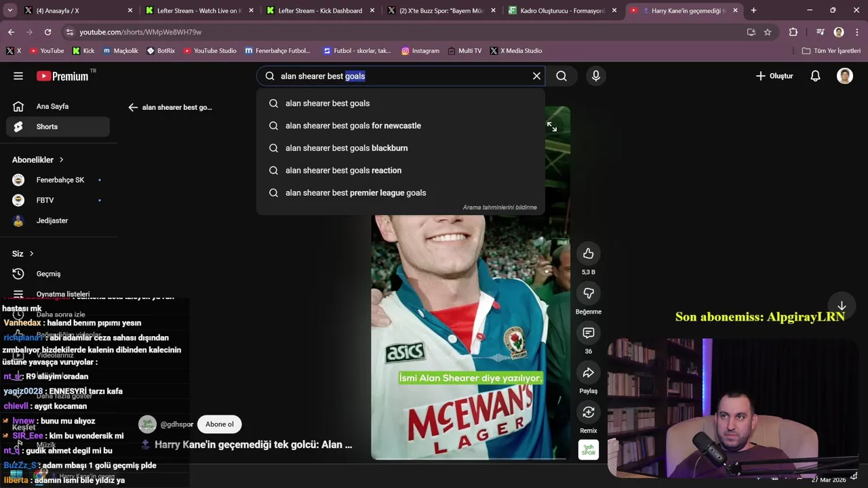Go back from alan shearer search results
The width and height of the screenshot is (868, 488).
coord(133,107)
